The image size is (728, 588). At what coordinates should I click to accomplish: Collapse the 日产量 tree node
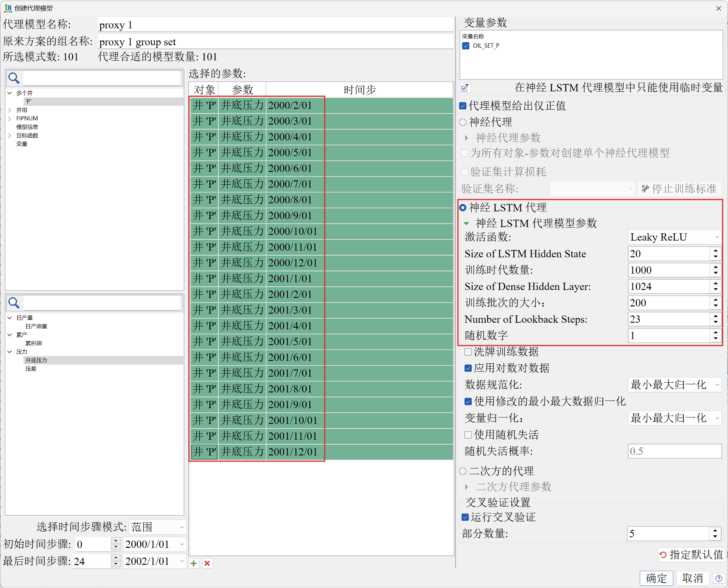(x=10, y=318)
